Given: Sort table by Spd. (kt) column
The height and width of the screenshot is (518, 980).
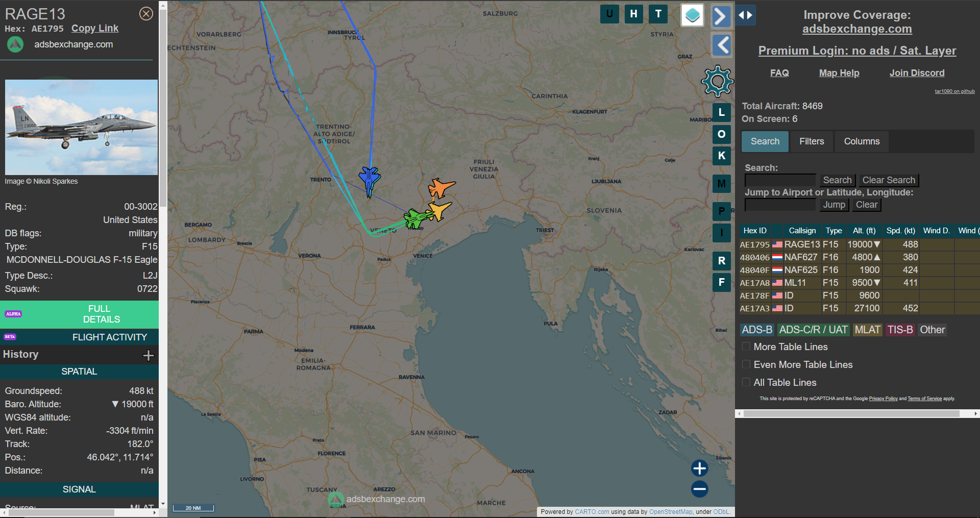Looking at the screenshot, I should [901, 231].
